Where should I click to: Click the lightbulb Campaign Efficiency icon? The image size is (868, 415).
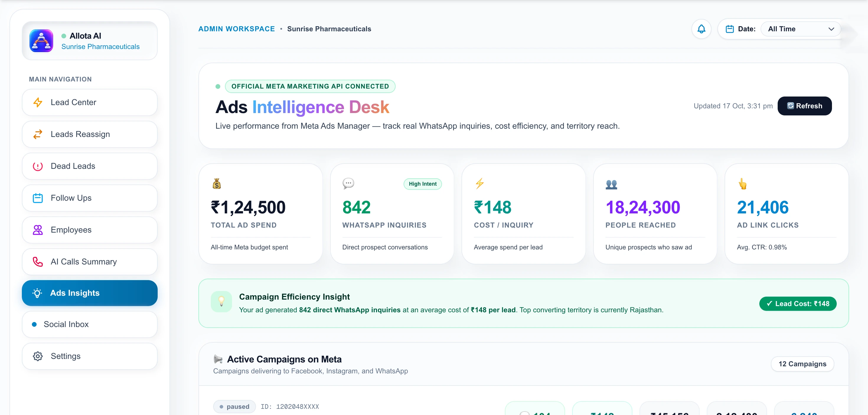point(221,301)
